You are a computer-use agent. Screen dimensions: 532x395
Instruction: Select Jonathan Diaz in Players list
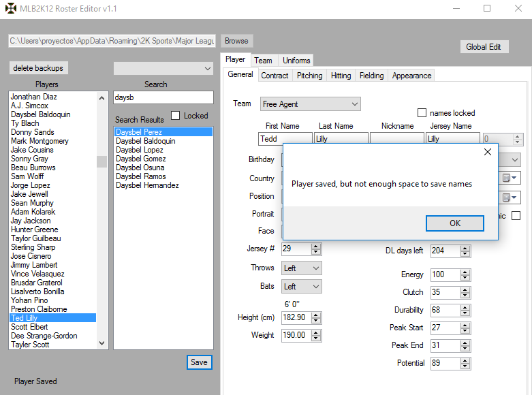coord(53,97)
